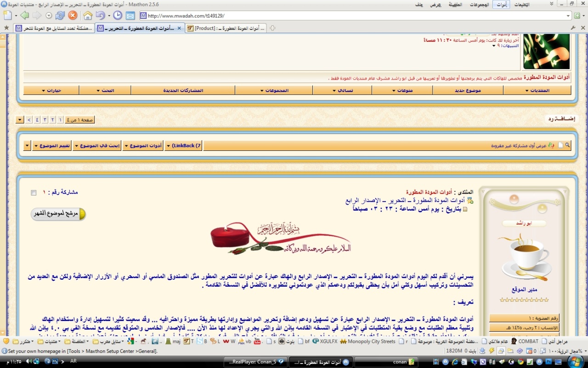Viewport: 588px width, 368px height.
Task: Open the تقييم الموضوع dropdown
Action: [52, 146]
